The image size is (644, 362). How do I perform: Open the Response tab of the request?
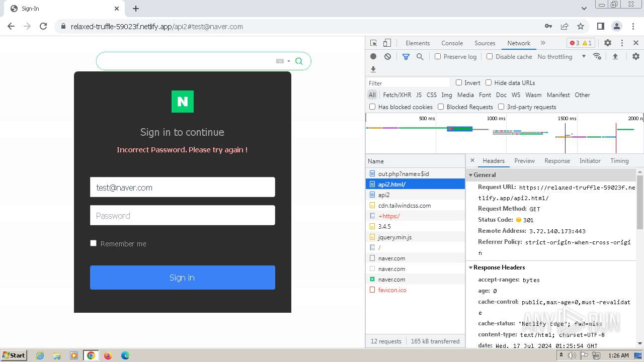pyautogui.click(x=557, y=161)
